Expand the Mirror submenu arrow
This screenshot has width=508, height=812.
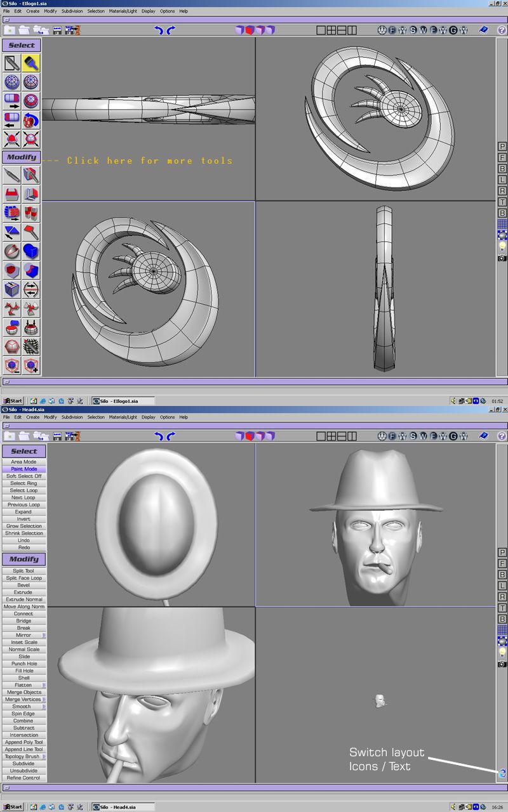point(44,635)
